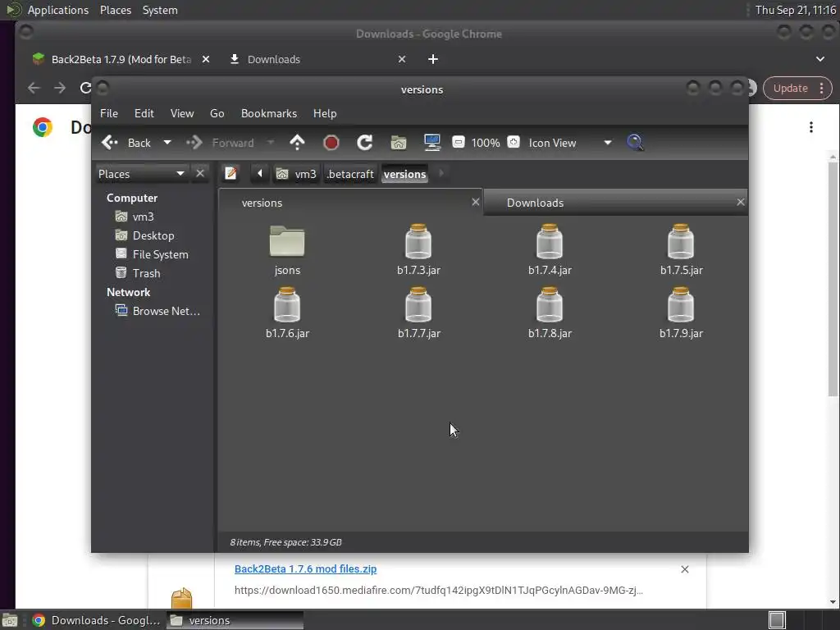Reset zoom at 100% label
Viewport: 840px width, 630px height.
point(486,143)
